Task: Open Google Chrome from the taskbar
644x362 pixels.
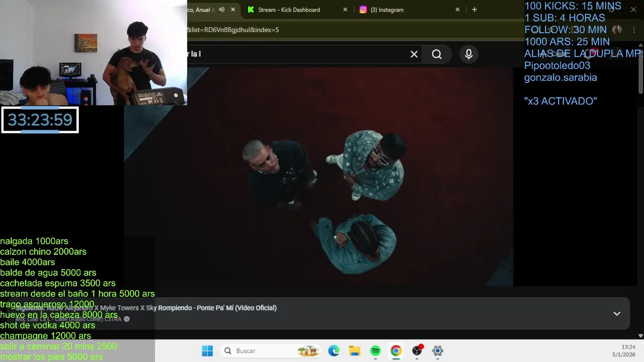Action: click(396, 351)
